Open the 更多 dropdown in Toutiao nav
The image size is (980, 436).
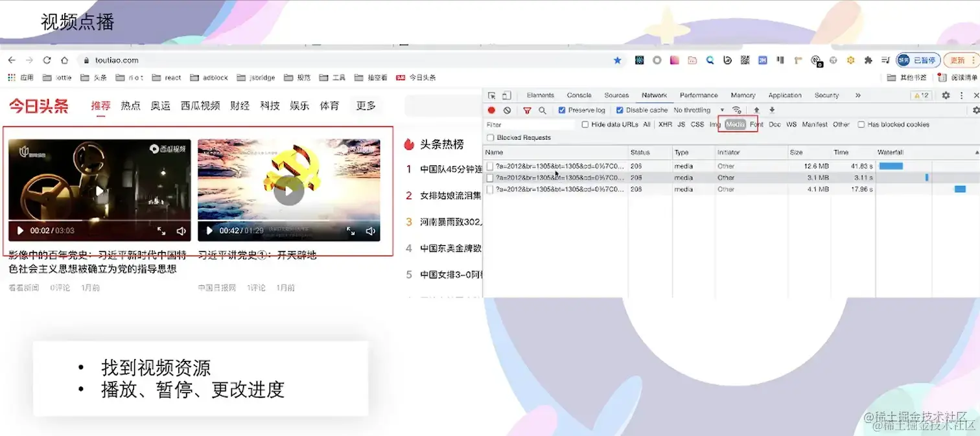(x=366, y=106)
